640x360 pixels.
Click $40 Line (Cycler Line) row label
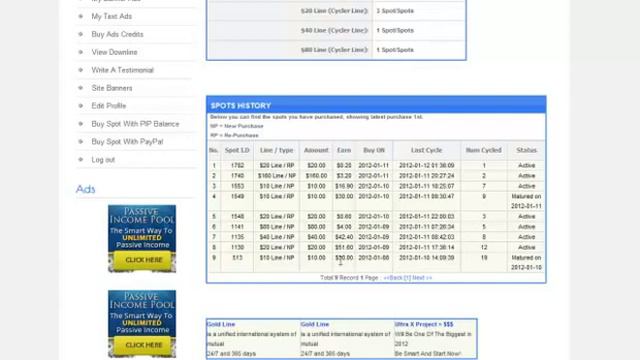pyautogui.click(x=334, y=30)
